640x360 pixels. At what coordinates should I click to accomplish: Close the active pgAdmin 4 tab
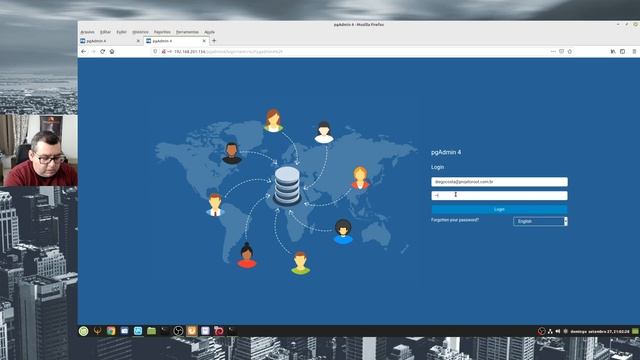coord(204,41)
